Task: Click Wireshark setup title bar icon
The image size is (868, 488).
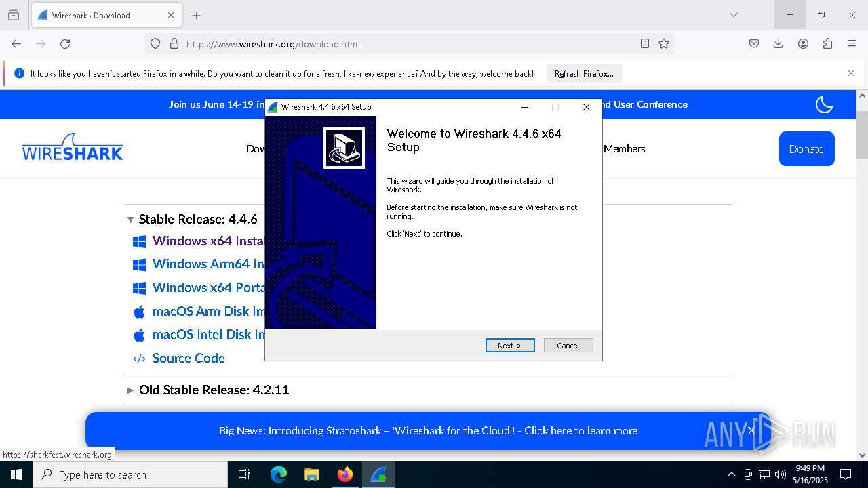Action: 273,107
